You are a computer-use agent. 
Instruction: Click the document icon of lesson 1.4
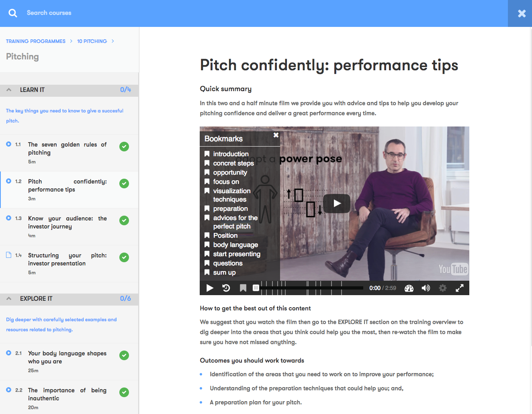[8, 255]
